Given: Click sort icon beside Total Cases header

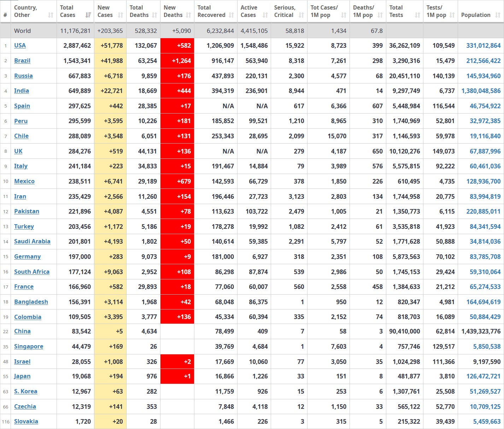Looking at the screenshot, I should coord(88,15).
